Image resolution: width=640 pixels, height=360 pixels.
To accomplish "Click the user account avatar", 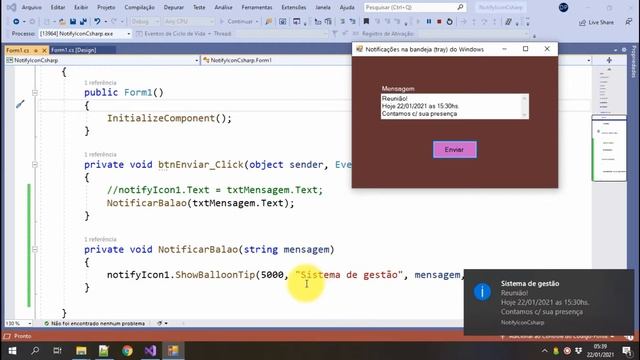I will [563, 7].
